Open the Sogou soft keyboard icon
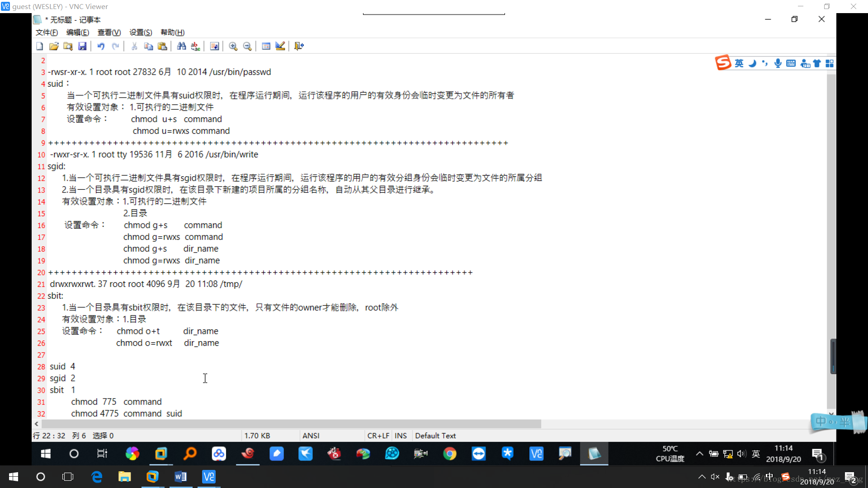The image size is (868, 488). coord(791,63)
